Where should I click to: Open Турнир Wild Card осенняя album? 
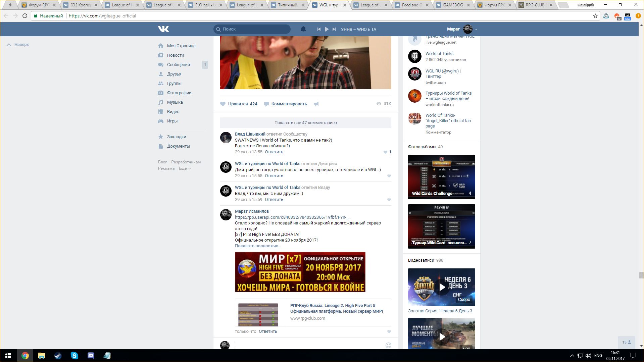click(x=442, y=226)
